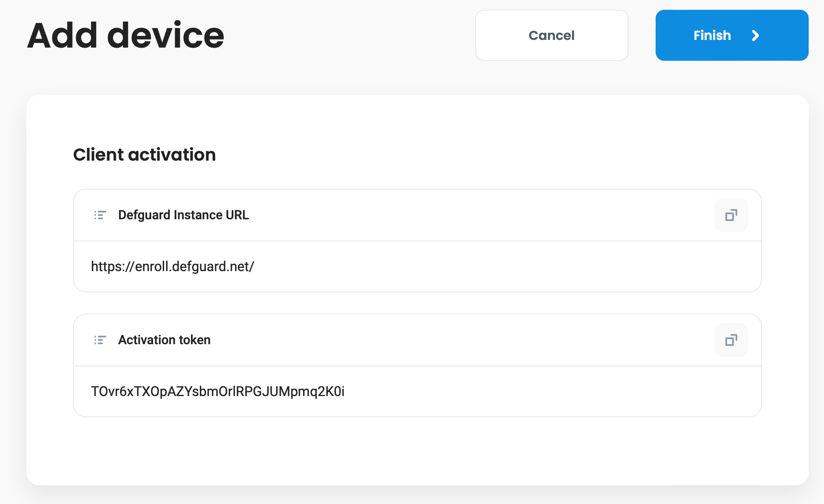Select the activation token string TOvr6x…

217,391
